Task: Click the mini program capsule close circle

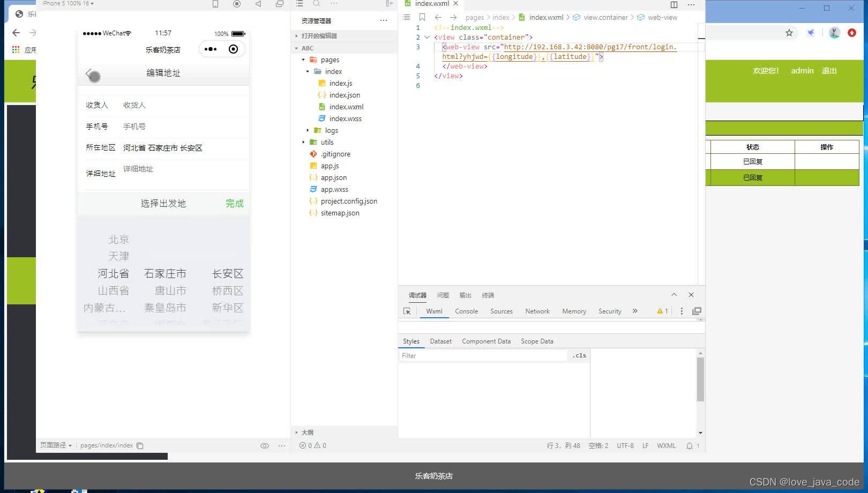Action: coord(233,49)
